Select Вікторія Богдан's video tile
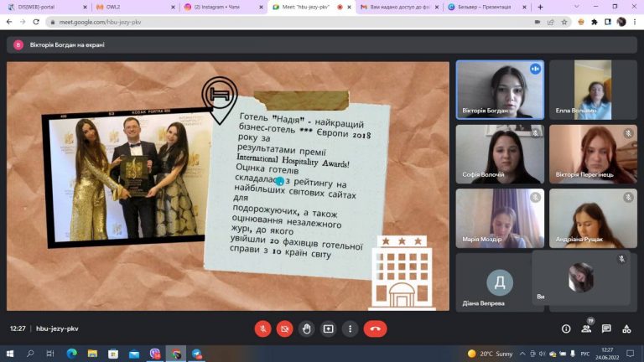Screen dimensions: 644x362 pyautogui.click(x=500, y=90)
